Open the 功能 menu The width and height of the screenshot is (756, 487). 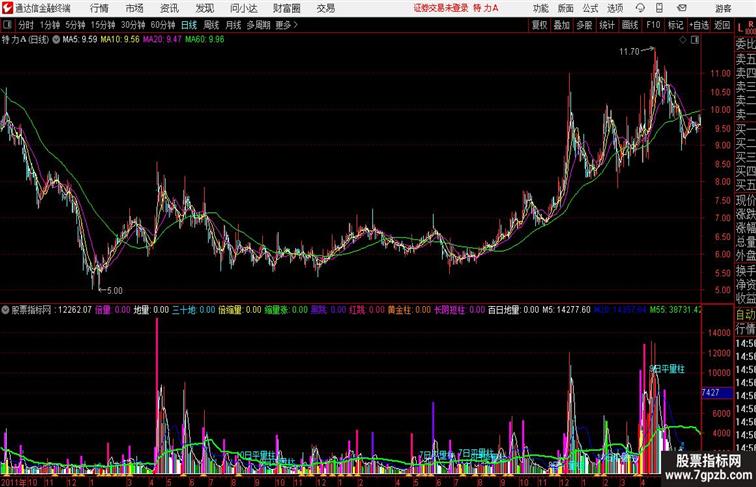(540, 8)
